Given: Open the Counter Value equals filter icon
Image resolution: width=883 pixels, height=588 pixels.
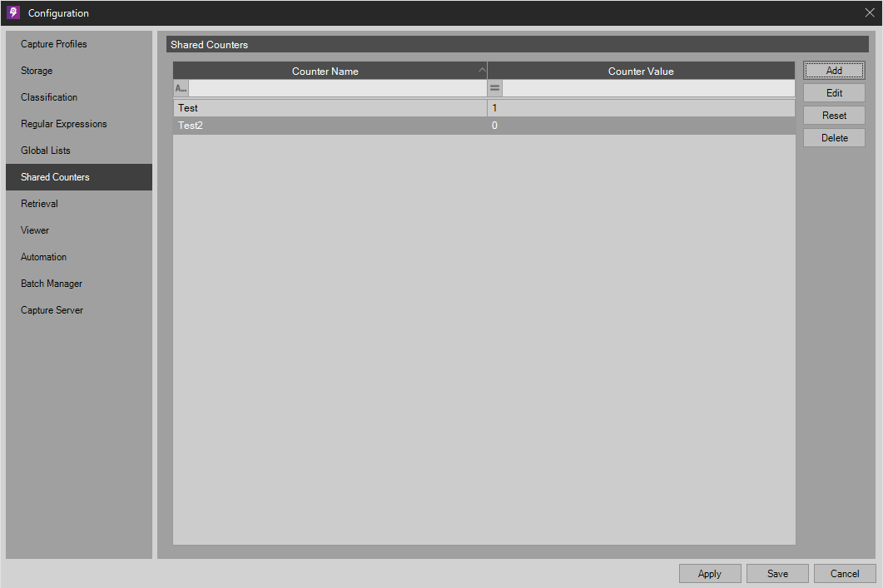Looking at the screenshot, I should pos(494,88).
